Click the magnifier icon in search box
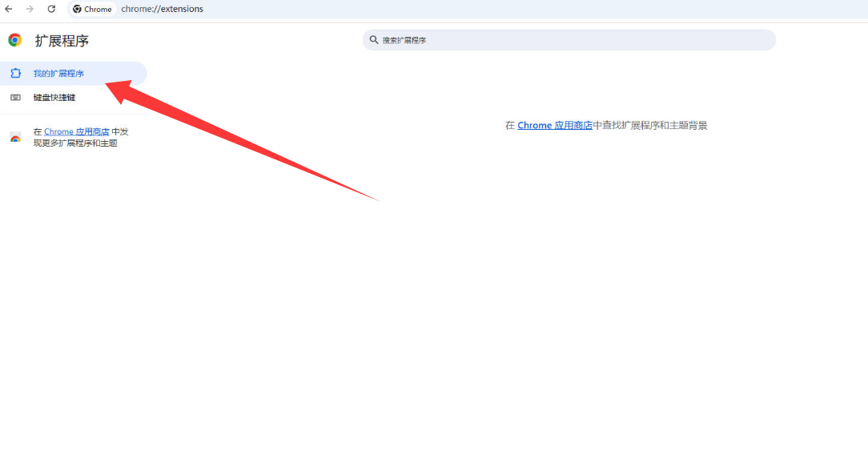868x475 pixels. pyautogui.click(x=374, y=40)
